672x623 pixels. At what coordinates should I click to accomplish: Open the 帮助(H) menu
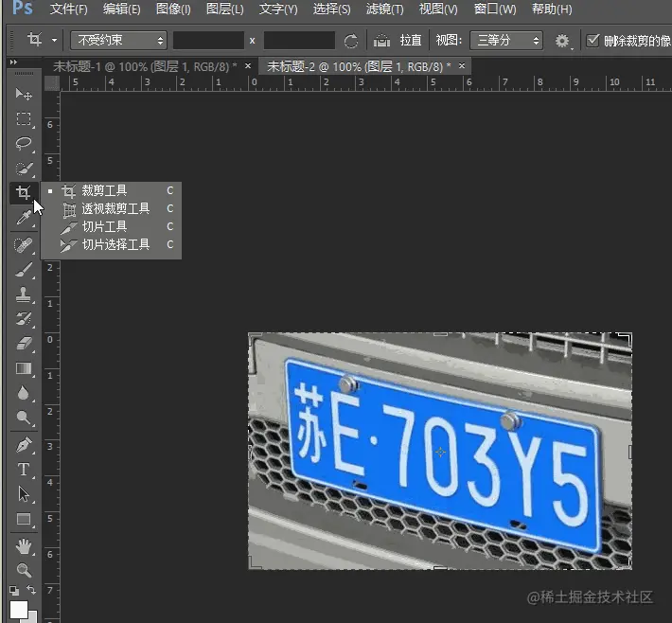click(x=552, y=9)
